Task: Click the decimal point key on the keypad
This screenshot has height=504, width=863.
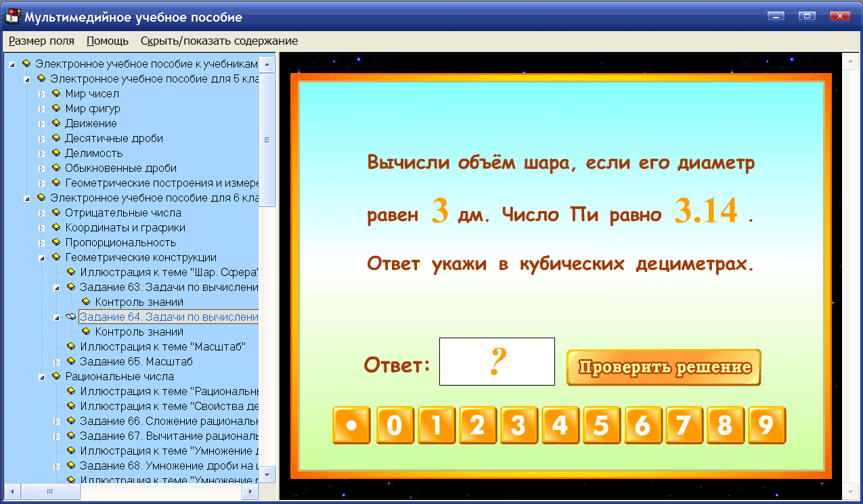Action: 351,425
